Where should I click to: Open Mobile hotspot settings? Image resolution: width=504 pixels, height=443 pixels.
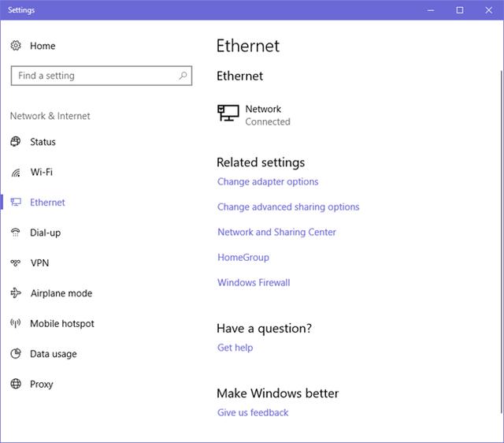pyautogui.click(x=62, y=323)
